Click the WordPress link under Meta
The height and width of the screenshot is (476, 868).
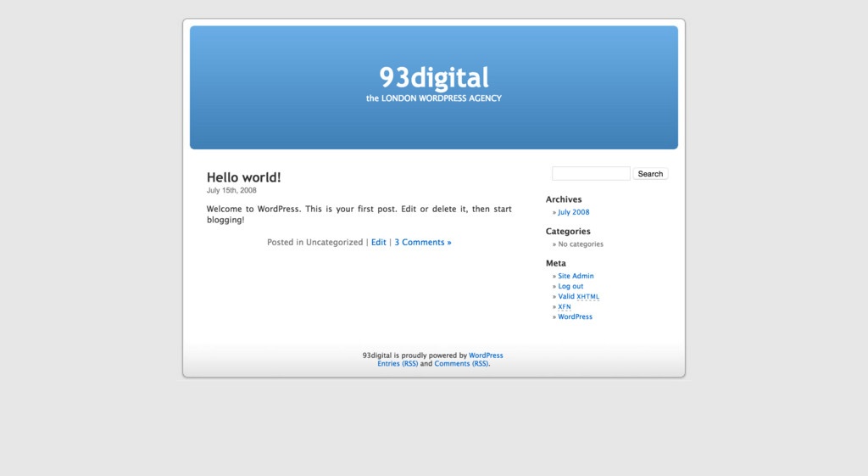click(x=575, y=316)
